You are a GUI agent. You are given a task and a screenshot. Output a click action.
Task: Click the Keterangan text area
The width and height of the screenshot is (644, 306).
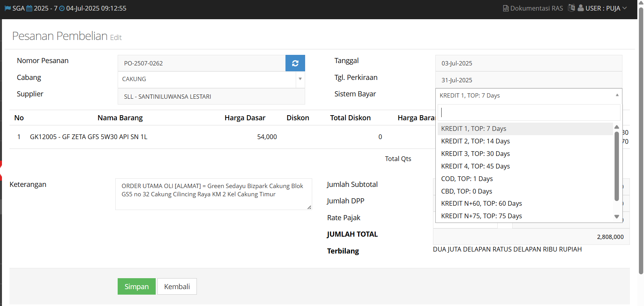pyautogui.click(x=213, y=194)
